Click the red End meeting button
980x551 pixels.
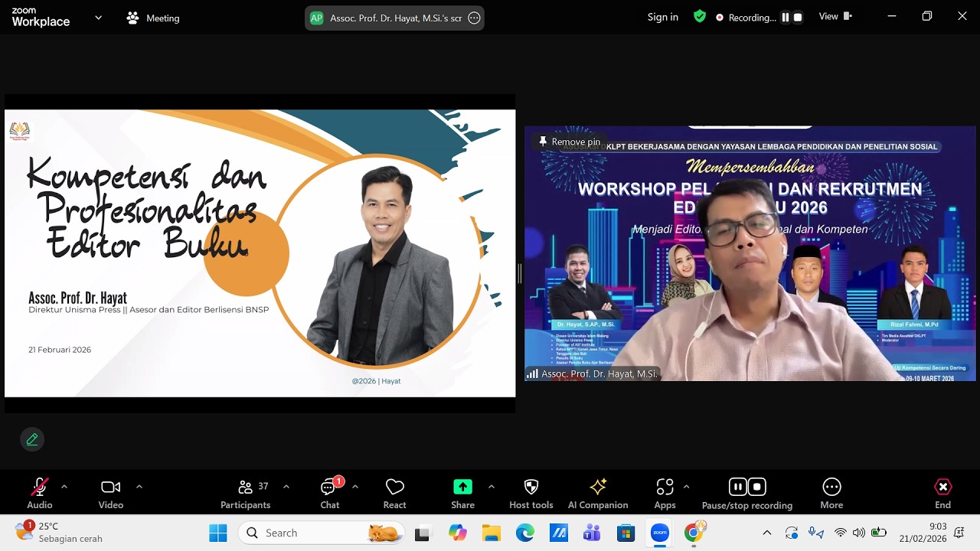tap(943, 493)
